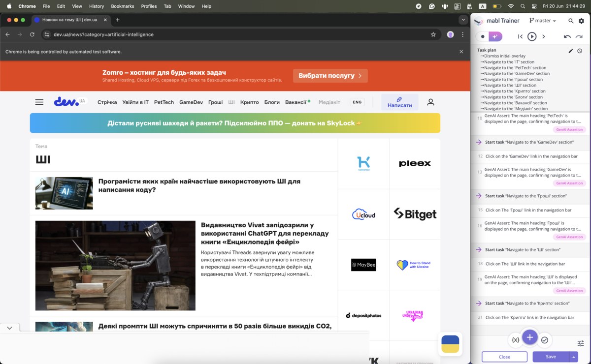Image resolution: width=591 pixels, height=364 pixels.
Task: Reload the page in Chrome
Action: tap(32, 34)
